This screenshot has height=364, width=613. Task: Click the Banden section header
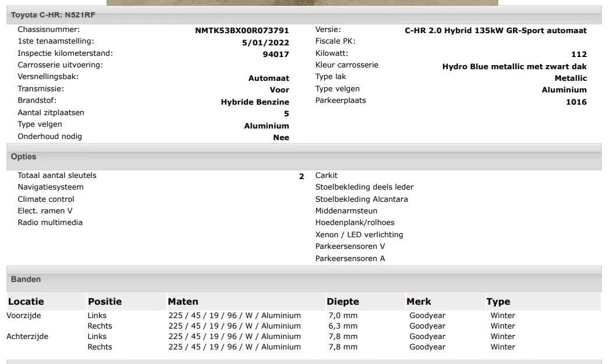pyautogui.click(x=26, y=280)
